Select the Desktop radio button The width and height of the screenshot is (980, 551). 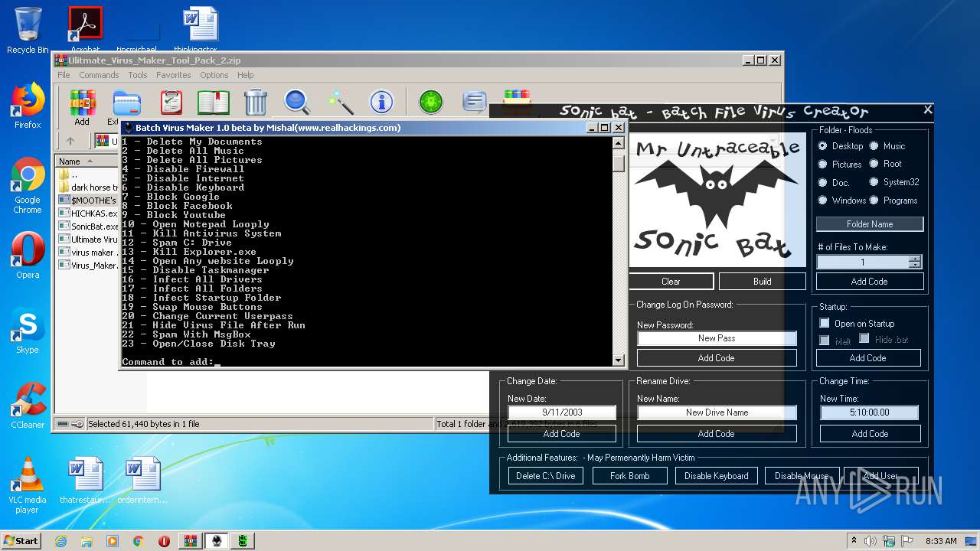[823, 145]
